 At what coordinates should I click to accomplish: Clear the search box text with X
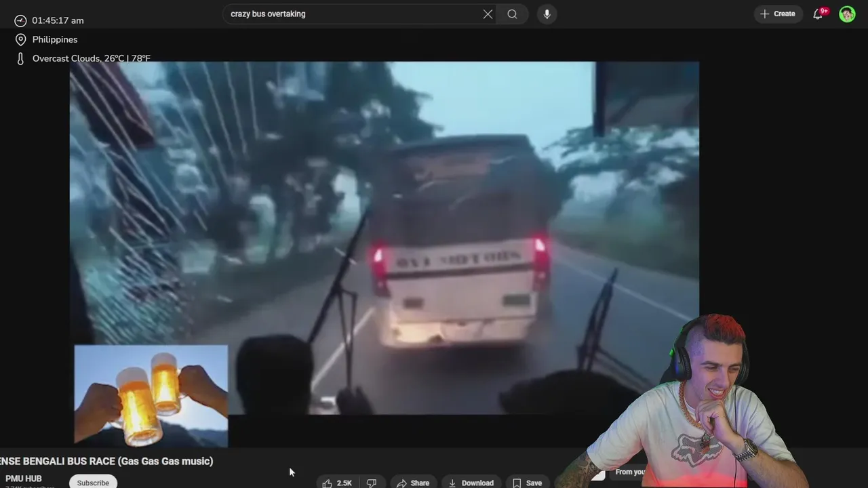click(x=488, y=14)
